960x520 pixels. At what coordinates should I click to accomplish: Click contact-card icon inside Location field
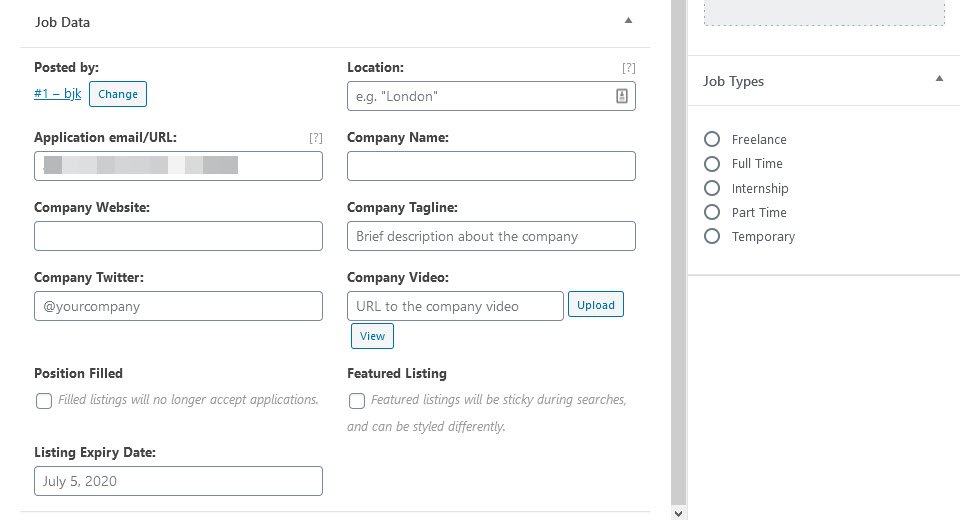click(621, 96)
